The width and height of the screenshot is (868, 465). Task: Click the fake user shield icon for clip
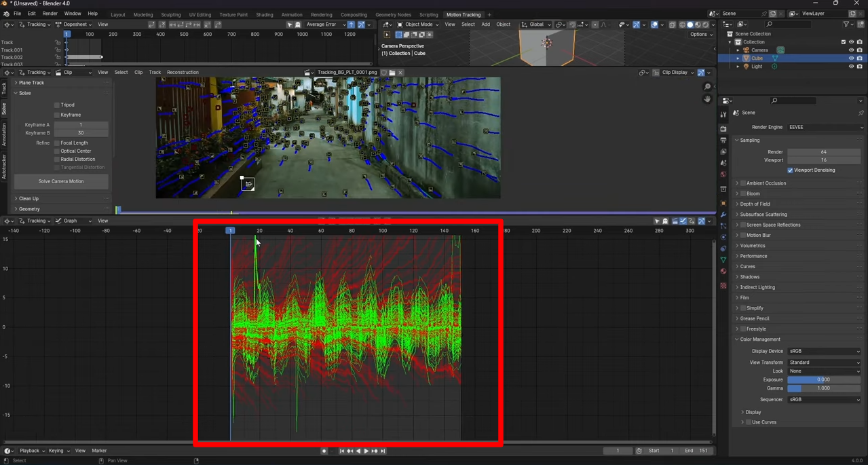(x=384, y=73)
